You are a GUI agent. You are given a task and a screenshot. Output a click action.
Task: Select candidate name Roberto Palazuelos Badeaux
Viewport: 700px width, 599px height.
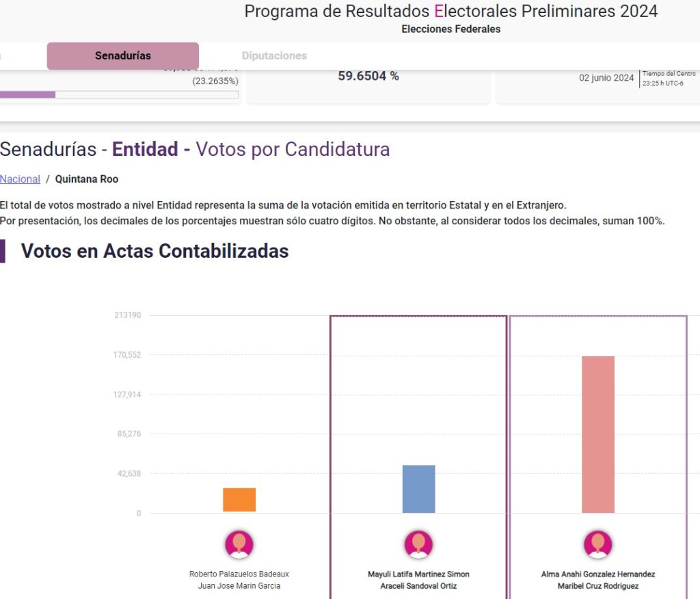pyautogui.click(x=239, y=574)
